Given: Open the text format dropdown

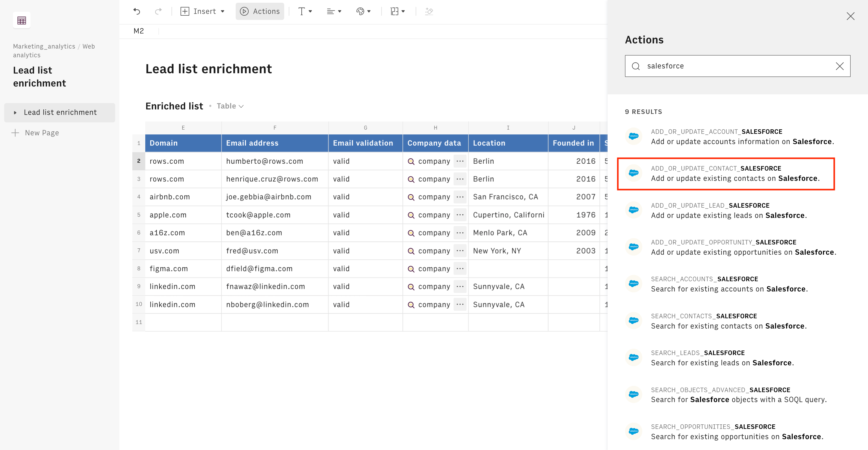Looking at the screenshot, I should point(305,11).
